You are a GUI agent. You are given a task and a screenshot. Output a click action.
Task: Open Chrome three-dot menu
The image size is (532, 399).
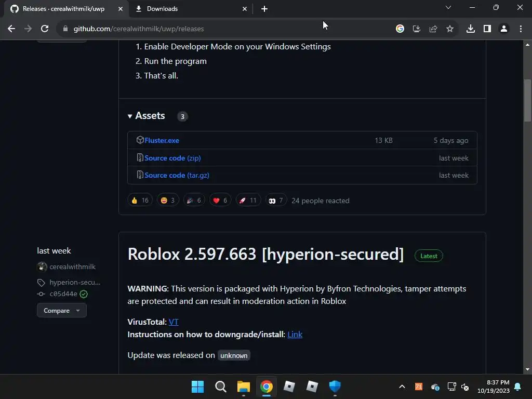521,29
